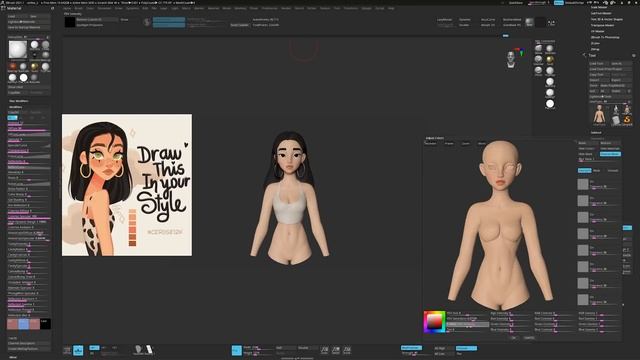Switch to second tab in Adjust Colors window
Image resolution: width=640 pixels, height=360 pixels.
pyautogui.click(x=449, y=144)
